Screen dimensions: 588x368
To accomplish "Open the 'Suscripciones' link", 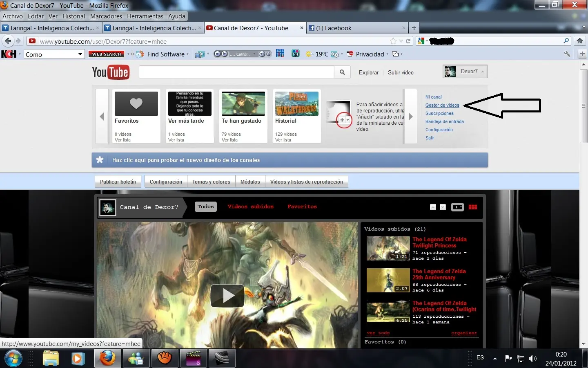I will (439, 113).
